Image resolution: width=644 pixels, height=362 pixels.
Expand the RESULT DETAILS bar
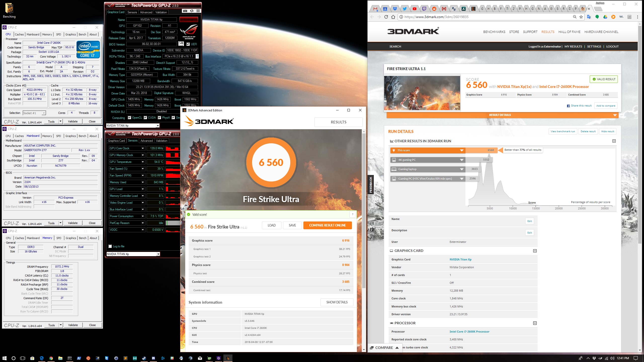(x=502, y=115)
